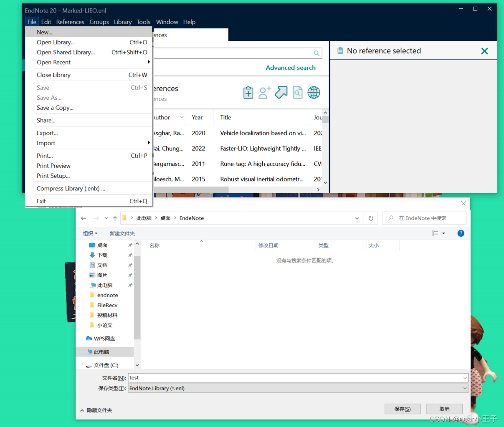Screen dimensions: 504x427
Task: Choose Export... from the File menu
Action: [x=89, y=133]
